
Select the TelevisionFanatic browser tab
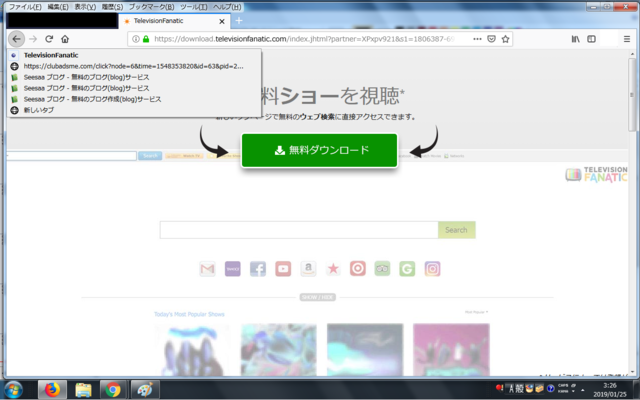(x=174, y=21)
